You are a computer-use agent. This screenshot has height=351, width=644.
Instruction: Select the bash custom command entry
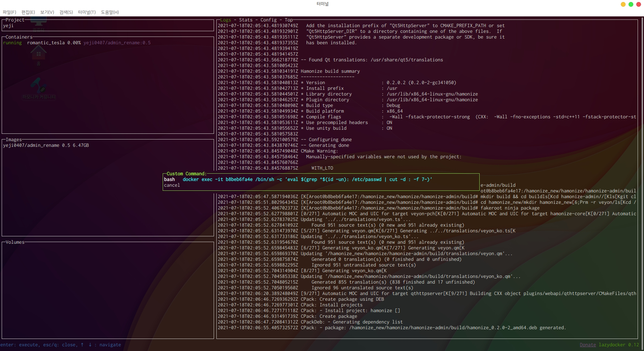pos(169,179)
